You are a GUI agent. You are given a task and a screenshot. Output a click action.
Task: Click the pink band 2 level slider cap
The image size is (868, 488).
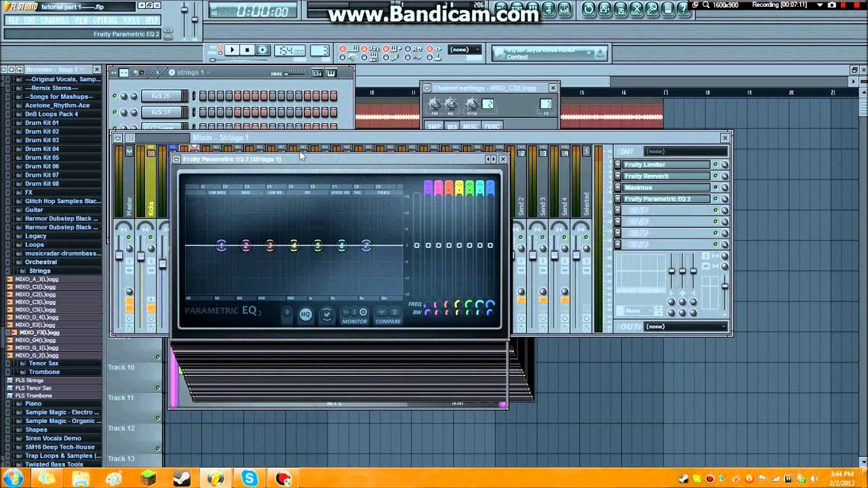click(439, 188)
